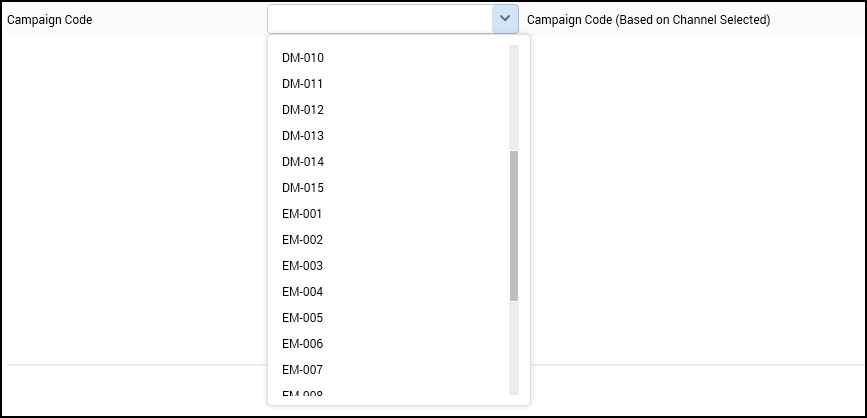Click the scrollbar track below the thumb
This screenshot has height=418, width=867.
click(514, 348)
